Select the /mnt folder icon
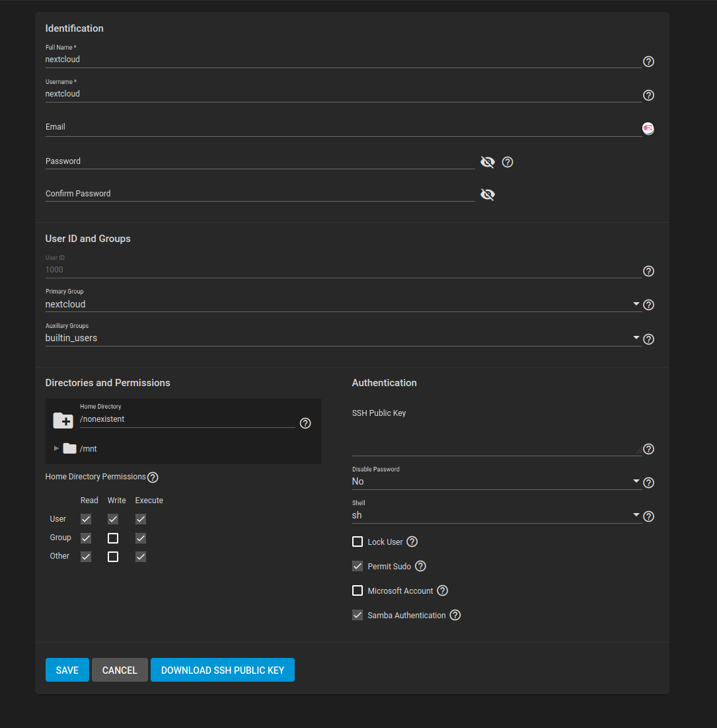This screenshot has width=717, height=728. pos(69,448)
